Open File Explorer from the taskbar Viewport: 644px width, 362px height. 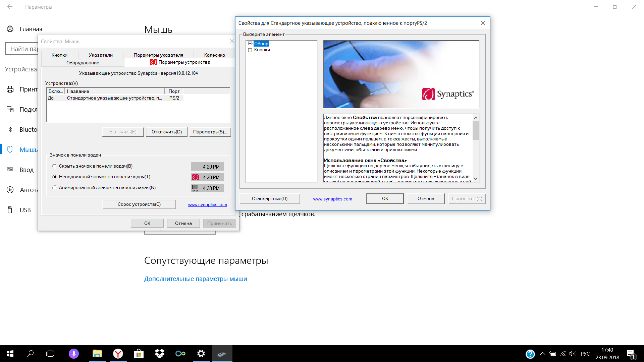pos(97,354)
